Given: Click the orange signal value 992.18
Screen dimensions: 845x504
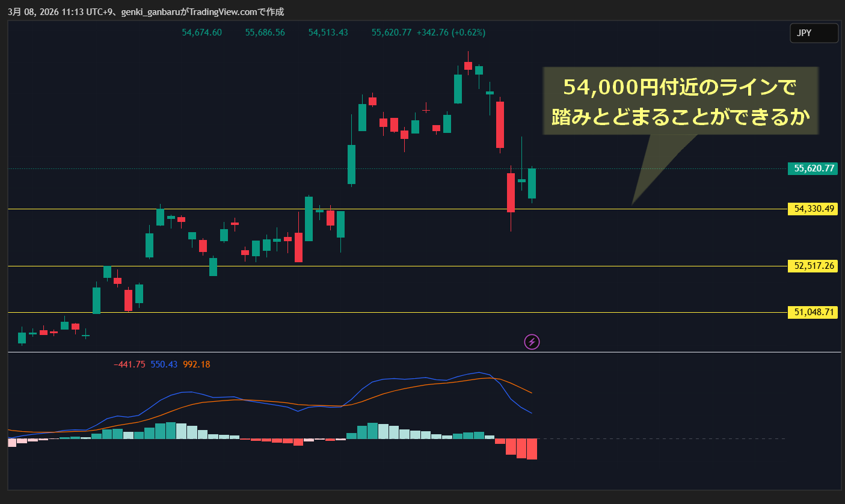Looking at the screenshot, I should click(197, 364).
